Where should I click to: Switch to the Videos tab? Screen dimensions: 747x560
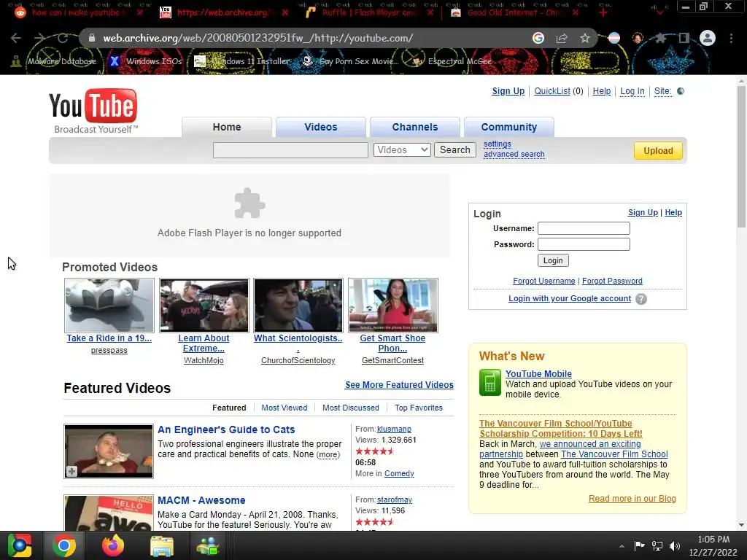click(321, 127)
